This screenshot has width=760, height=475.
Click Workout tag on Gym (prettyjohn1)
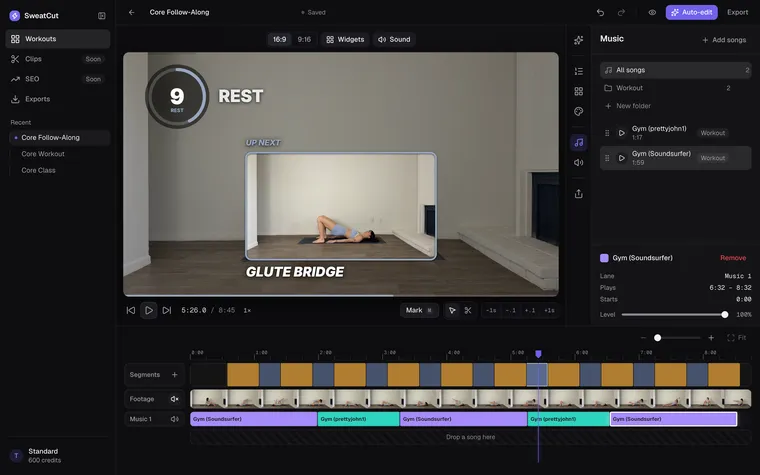[x=712, y=133]
